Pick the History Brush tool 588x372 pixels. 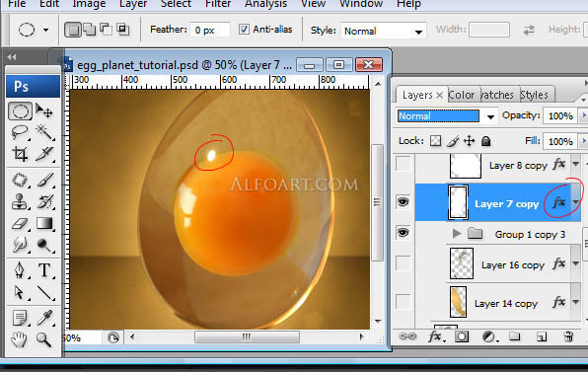point(44,201)
